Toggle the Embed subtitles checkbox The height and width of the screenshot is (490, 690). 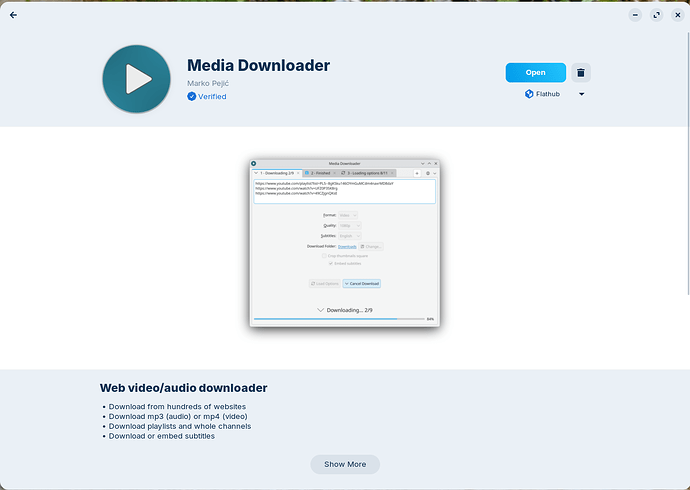point(330,263)
